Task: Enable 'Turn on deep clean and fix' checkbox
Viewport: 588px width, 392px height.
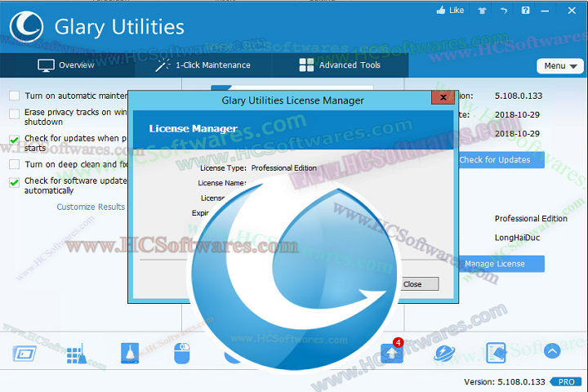Action: pos(14,164)
